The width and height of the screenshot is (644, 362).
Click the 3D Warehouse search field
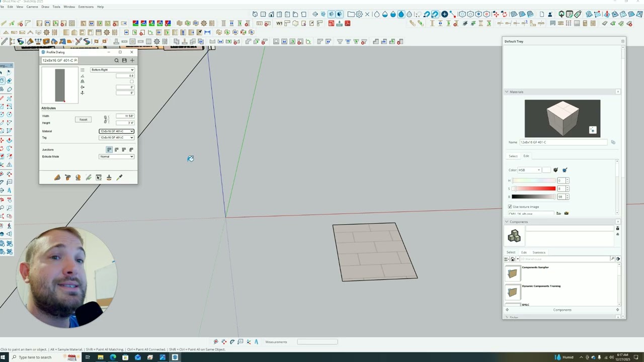click(566, 259)
